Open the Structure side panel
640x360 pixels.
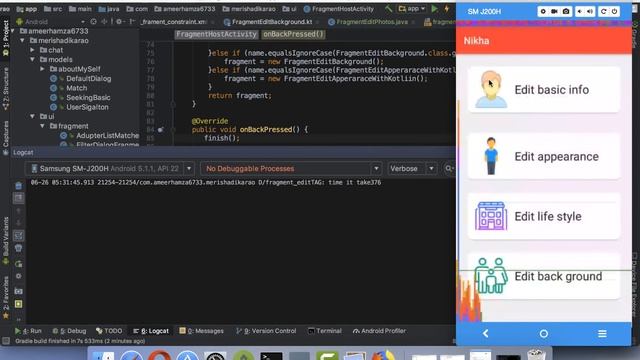(5, 89)
